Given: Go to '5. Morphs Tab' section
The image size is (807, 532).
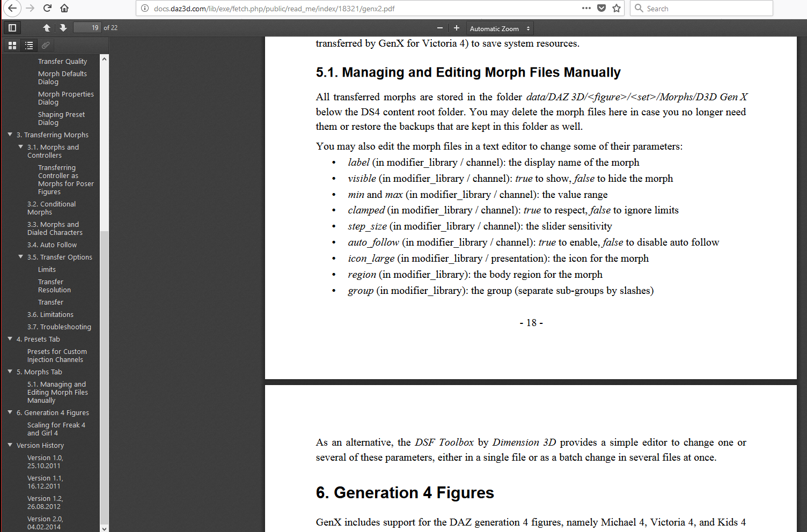Looking at the screenshot, I should pos(39,372).
